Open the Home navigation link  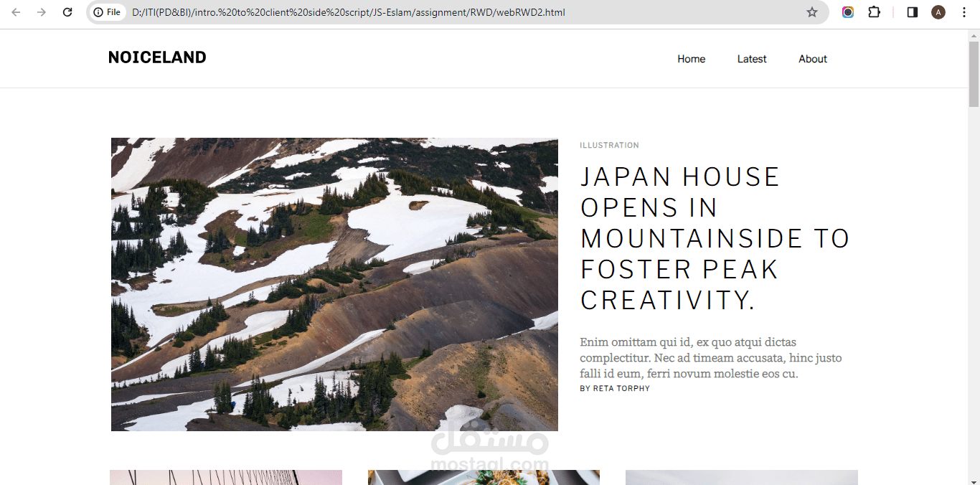[692, 59]
